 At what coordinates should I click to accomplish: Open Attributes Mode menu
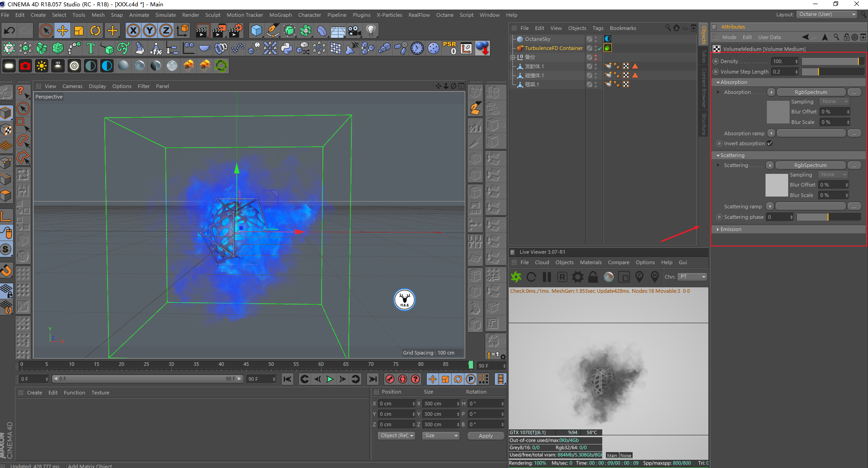click(x=729, y=37)
